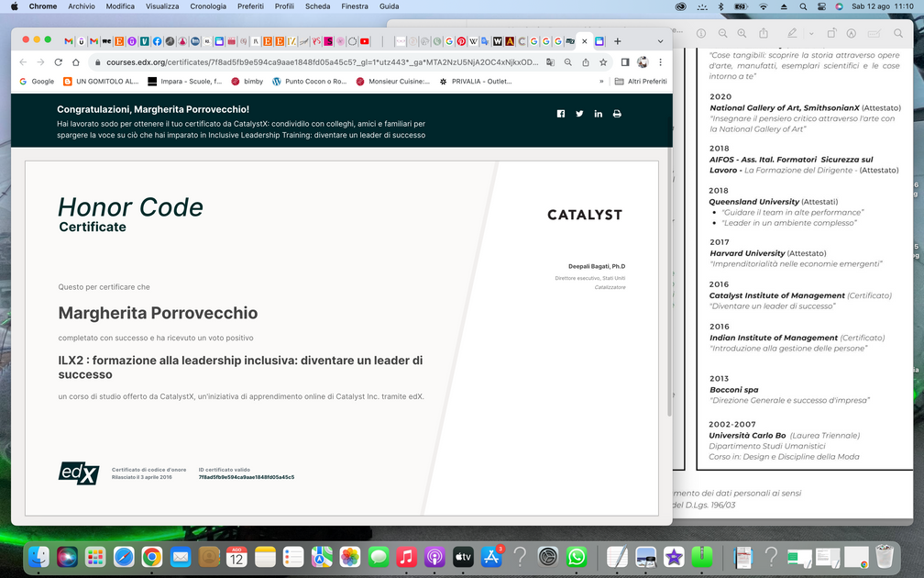Open the Visualizza menu

[x=162, y=6]
